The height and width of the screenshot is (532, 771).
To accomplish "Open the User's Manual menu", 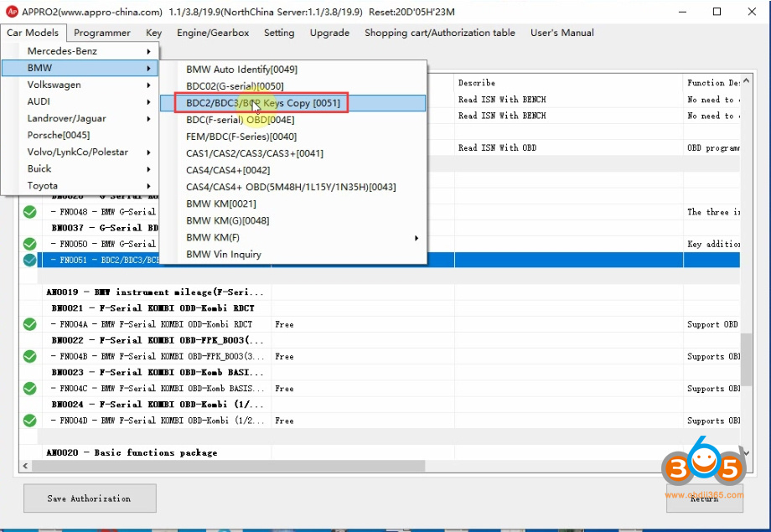I will click(561, 33).
